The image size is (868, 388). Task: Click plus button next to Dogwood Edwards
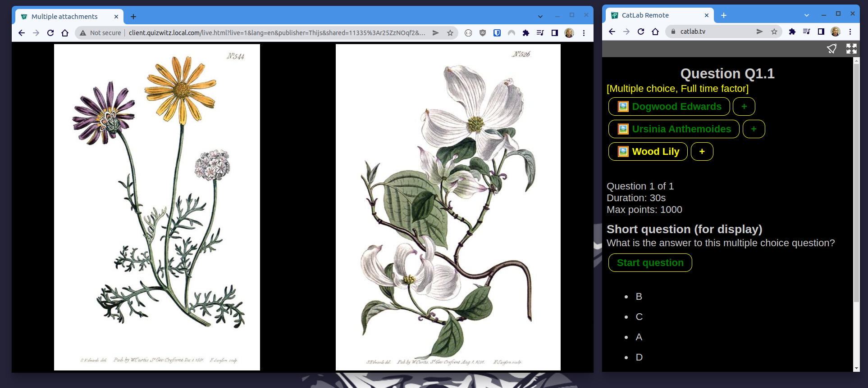[x=744, y=107]
